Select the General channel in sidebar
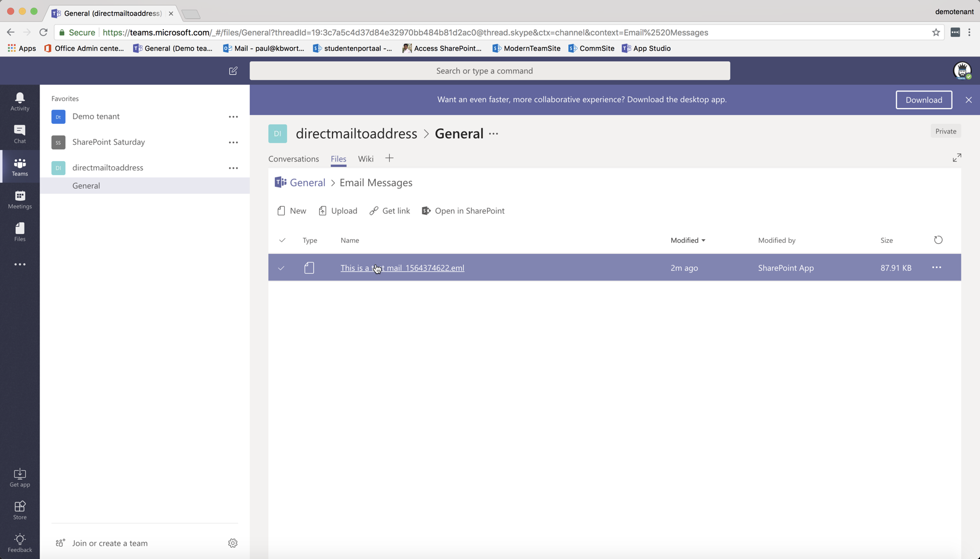This screenshot has width=980, height=559. (x=145, y=186)
